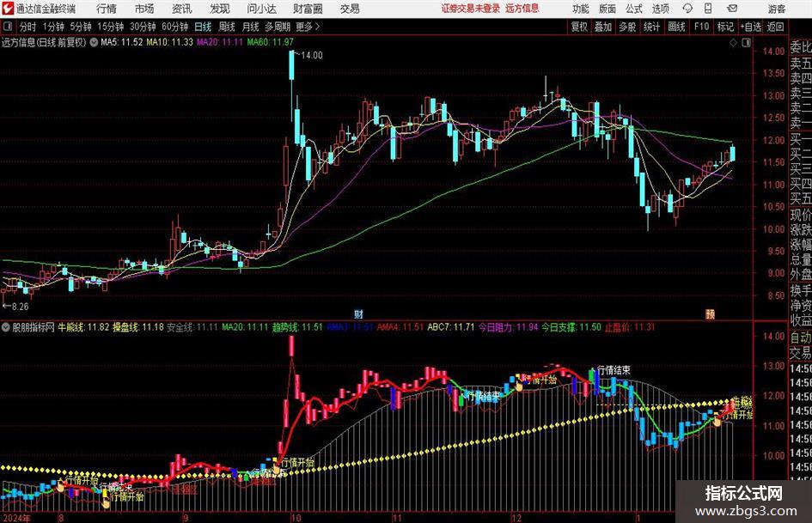Switch to the 分时 chart tab
Image resolution: width=812 pixels, height=523 pixels.
pos(28,27)
